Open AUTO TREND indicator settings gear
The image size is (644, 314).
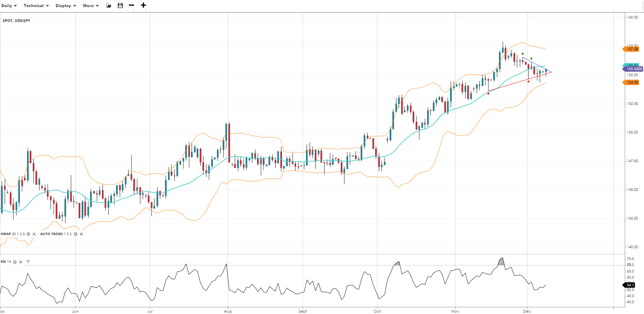76,234
